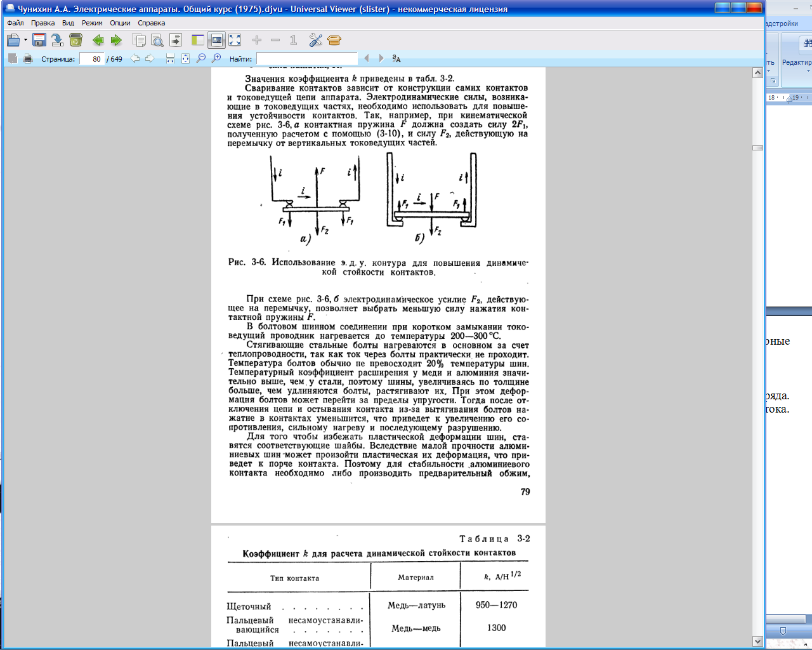The width and height of the screenshot is (812, 650).
Task: Toggle the match case aA icon
Action: coord(396,58)
